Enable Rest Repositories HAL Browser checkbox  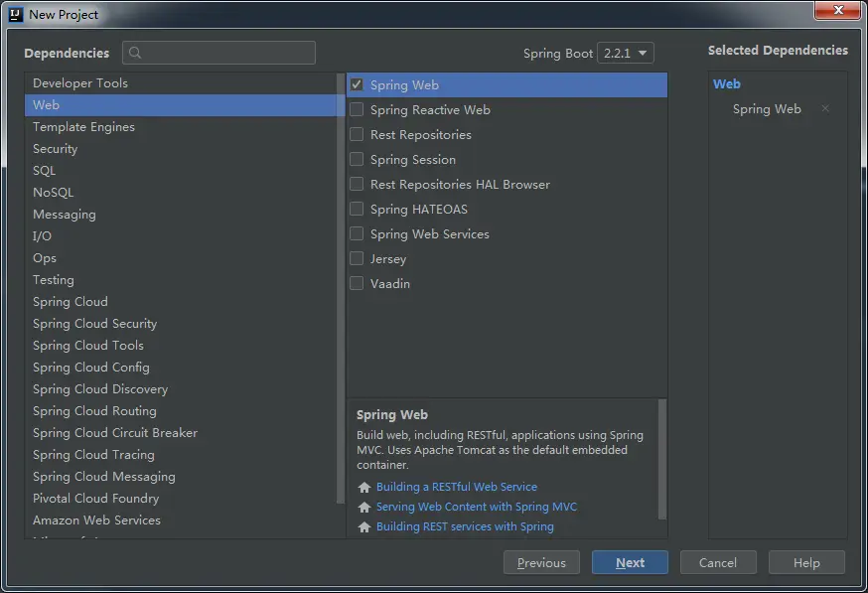point(357,184)
